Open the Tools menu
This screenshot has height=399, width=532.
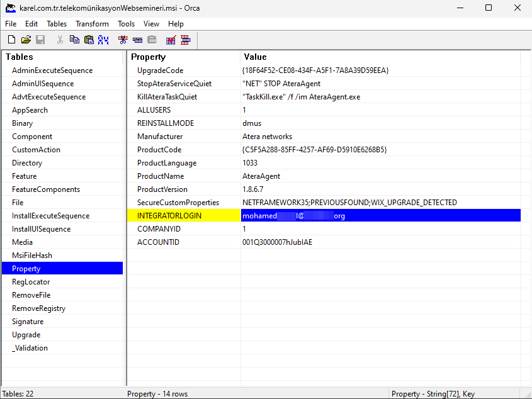[x=126, y=24]
